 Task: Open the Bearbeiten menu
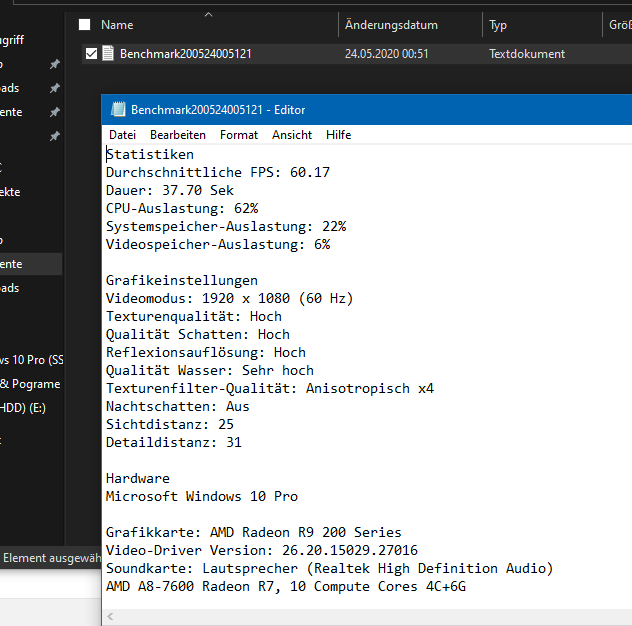178,135
